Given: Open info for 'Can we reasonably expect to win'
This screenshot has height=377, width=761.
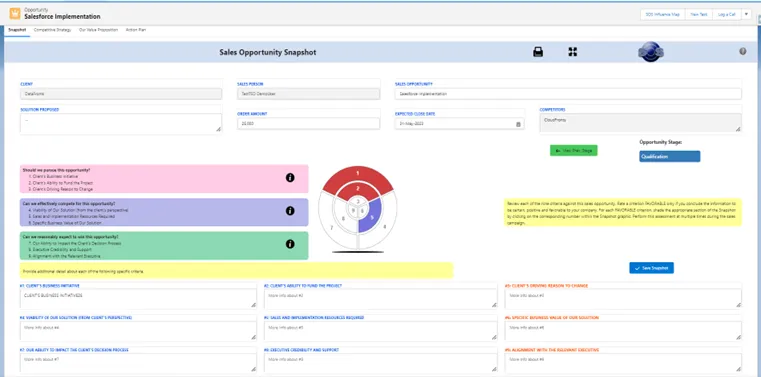Looking at the screenshot, I should coord(290,244).
